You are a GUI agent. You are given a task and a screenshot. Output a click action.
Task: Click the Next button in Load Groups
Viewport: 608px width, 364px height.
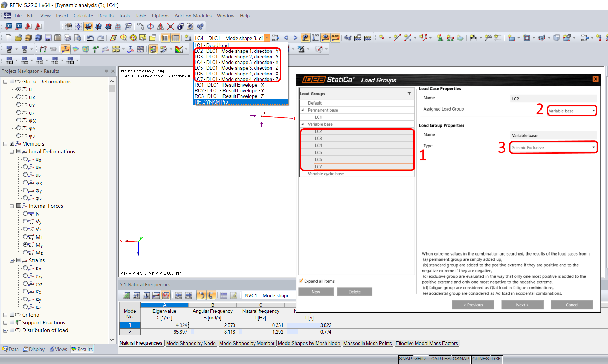522,305
